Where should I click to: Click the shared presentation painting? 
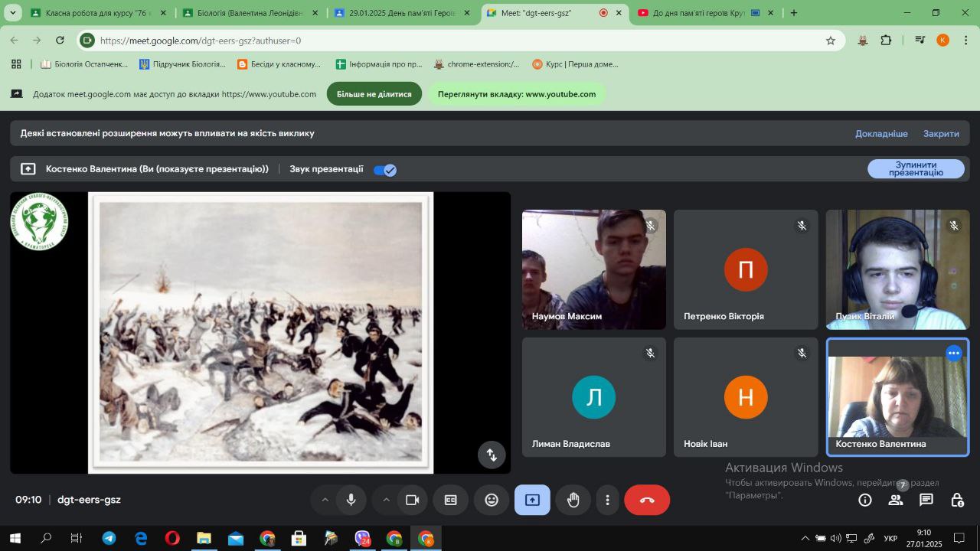[260, 333]
